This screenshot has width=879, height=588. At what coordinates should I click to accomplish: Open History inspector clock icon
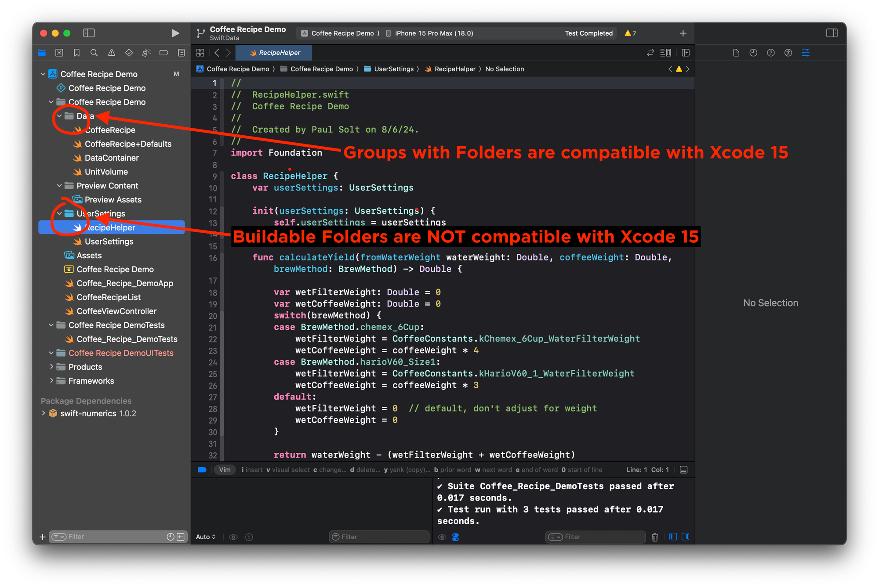click(753, 53)
